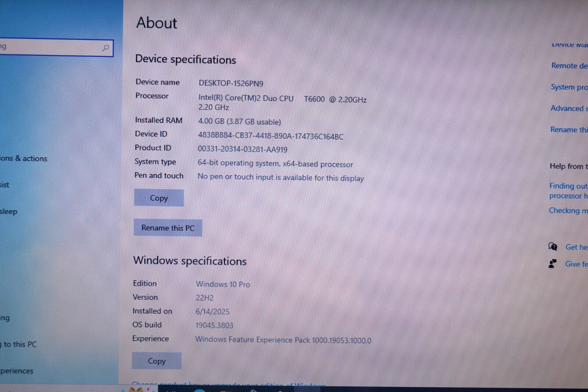The image size is (588, 392).
Task: Select the device name DESKTOP-1526PN9
Action: click(x=231, y=83)
